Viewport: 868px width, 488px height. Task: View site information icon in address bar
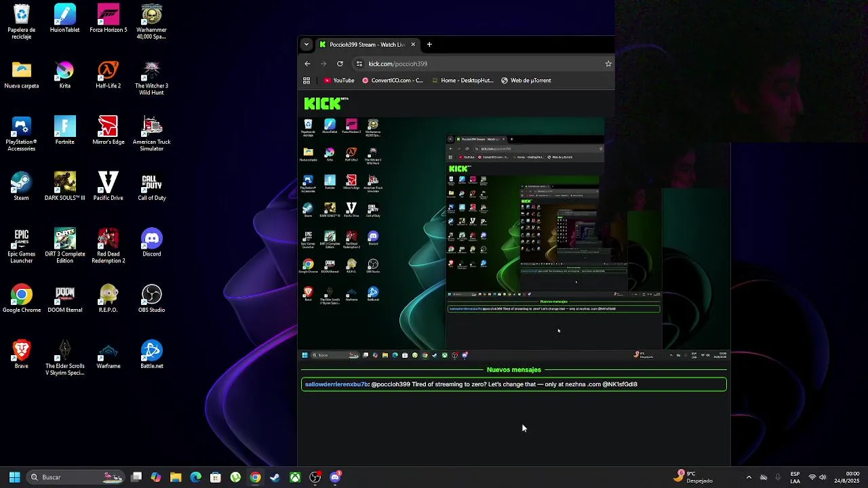click(359, 64)
